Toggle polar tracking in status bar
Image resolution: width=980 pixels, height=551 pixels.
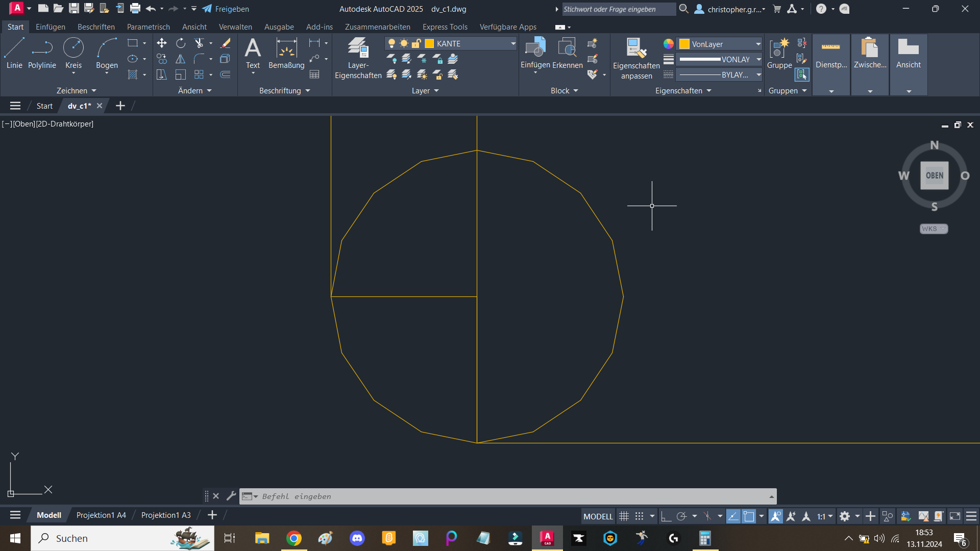tap(681, 516)
